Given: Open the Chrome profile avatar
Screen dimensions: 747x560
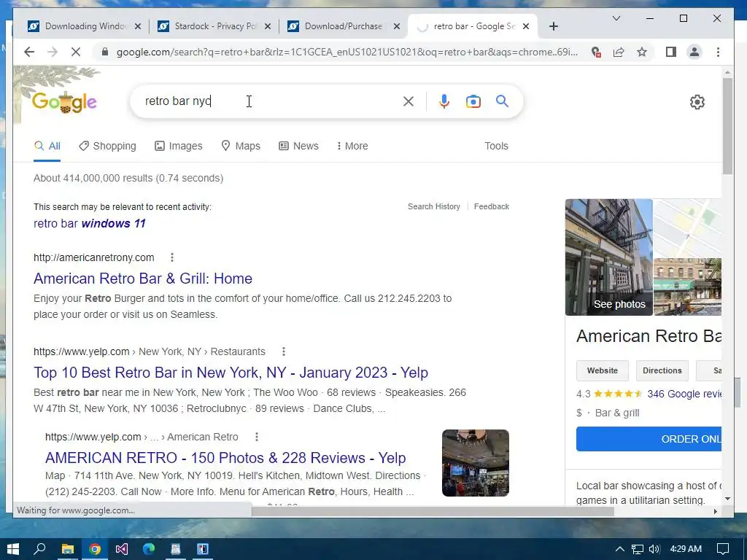Looking at the screenshot, I should coord(694,52).
